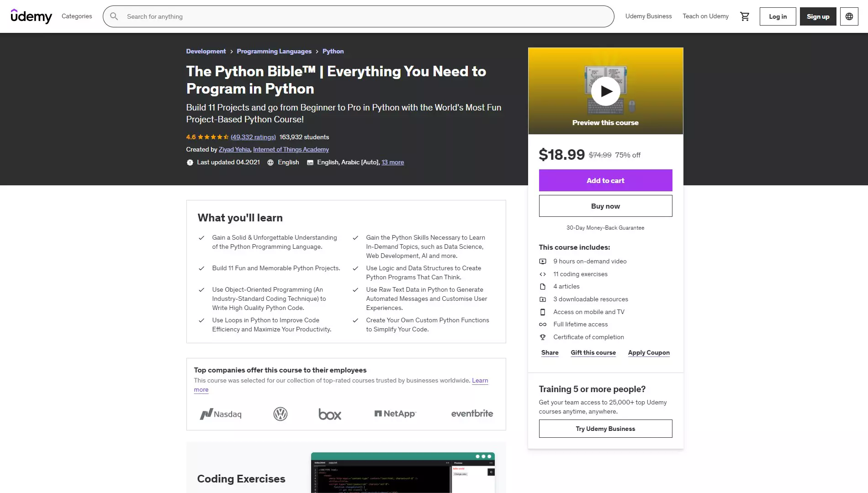Click the $18.99 price text
Image resolution: width=868 pixels, height=493 pixels.
tap(561, 155)
